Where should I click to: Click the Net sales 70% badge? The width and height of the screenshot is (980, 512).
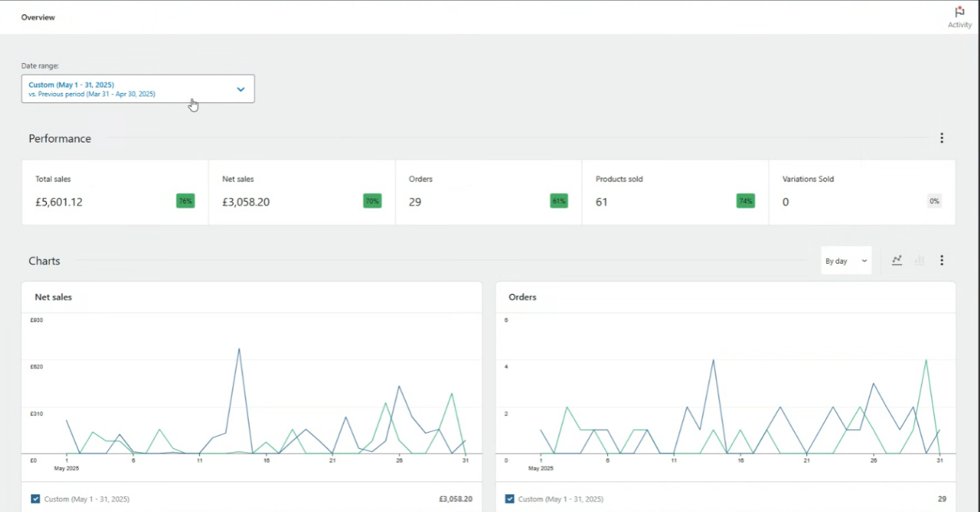pyautogui.click(x=372, y=201)
